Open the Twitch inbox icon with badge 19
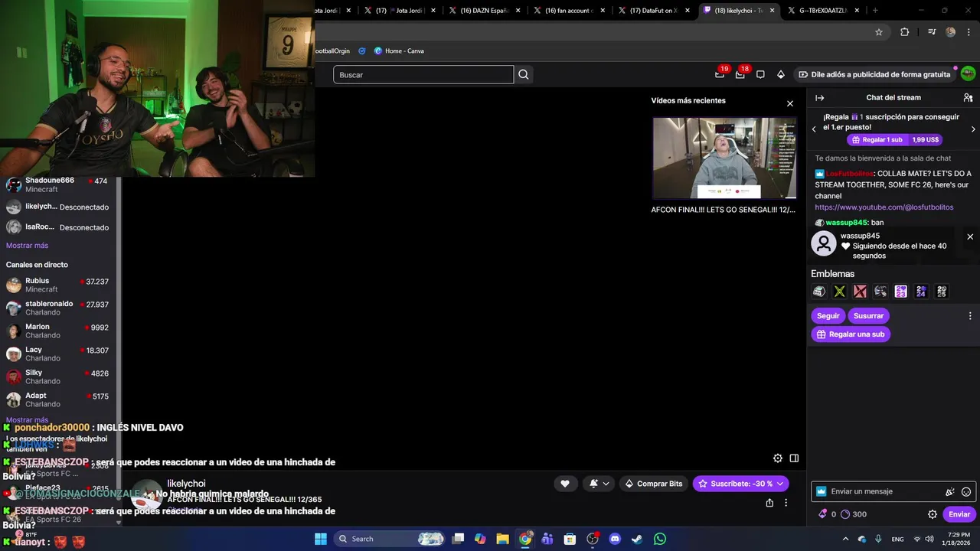Image resolution: width=980 pixels, height=551 pixels. [720, 74]
